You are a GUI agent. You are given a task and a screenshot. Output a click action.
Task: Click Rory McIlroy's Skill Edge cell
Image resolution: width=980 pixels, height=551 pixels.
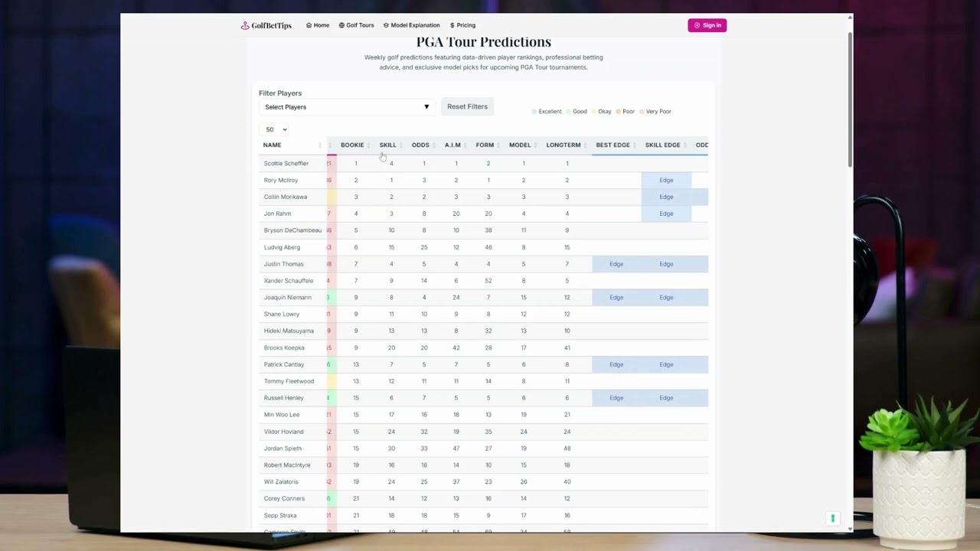666,180
